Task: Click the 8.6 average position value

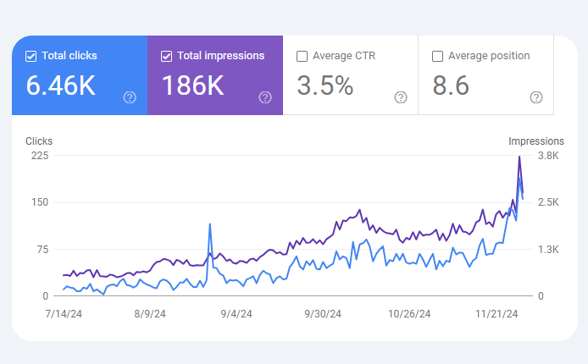Action: point(452,85)
